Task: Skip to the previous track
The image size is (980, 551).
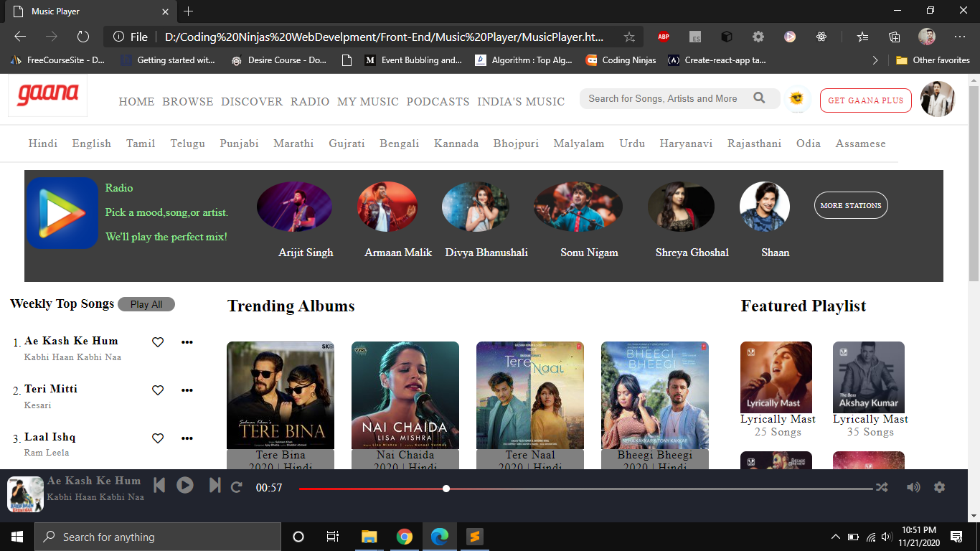Action: (x=159, y=486)
